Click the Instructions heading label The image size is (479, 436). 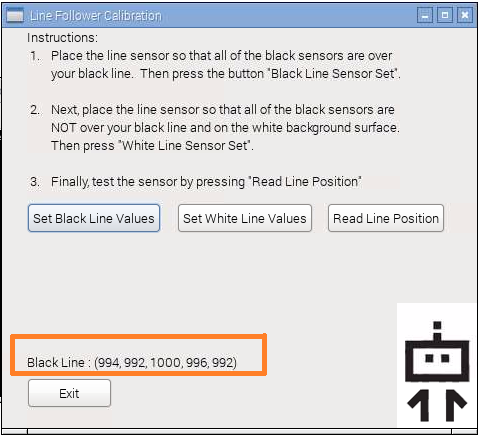click(x=63, y=38)
